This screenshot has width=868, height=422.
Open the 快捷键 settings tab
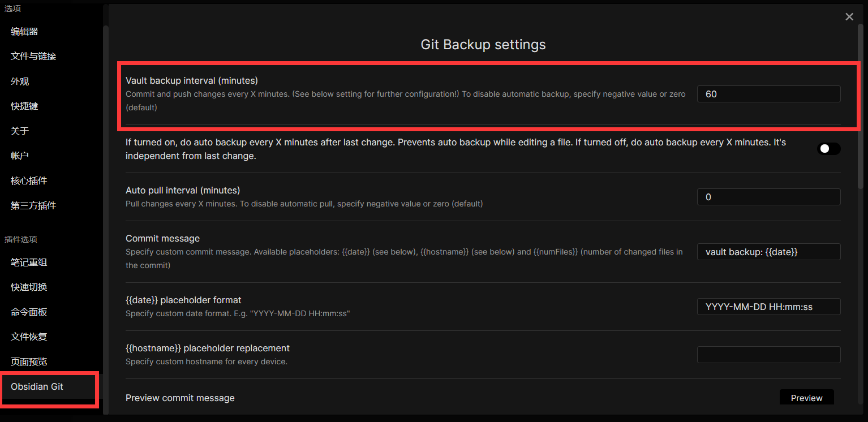[24, 106]
